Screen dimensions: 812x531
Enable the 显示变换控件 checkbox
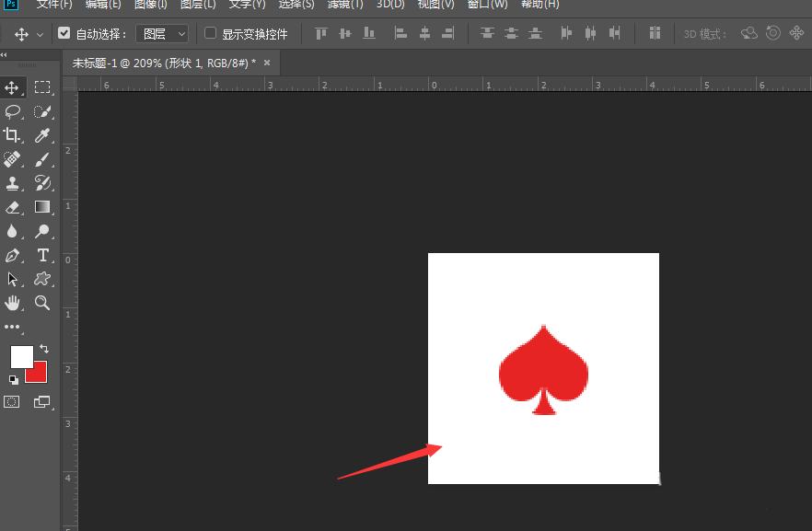coord(210,33)
